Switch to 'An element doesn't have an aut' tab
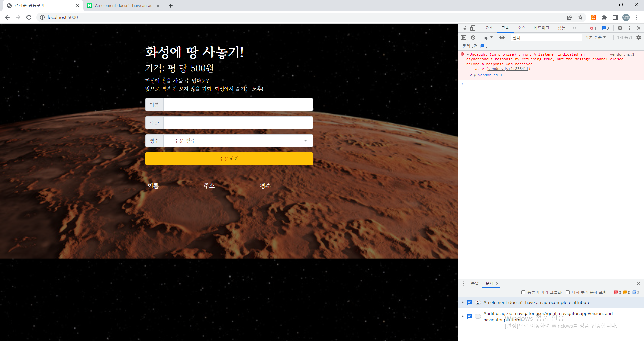Viewport: 644px width, 341px height. (123, 6)
